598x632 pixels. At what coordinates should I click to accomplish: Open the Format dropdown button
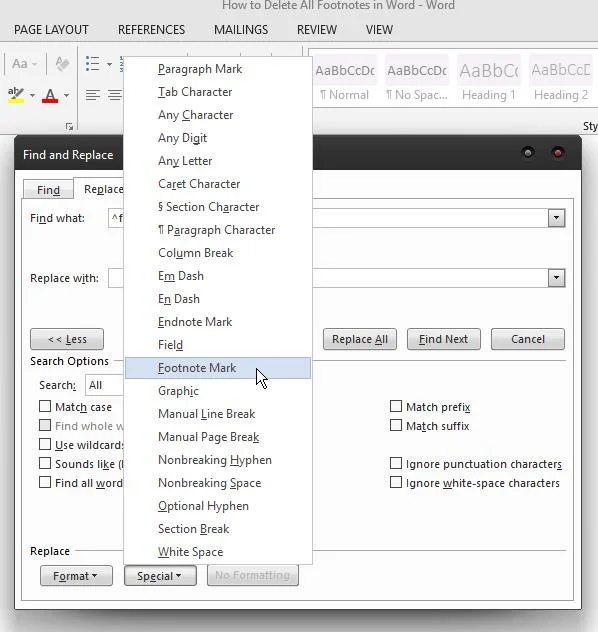click(76, 576)
